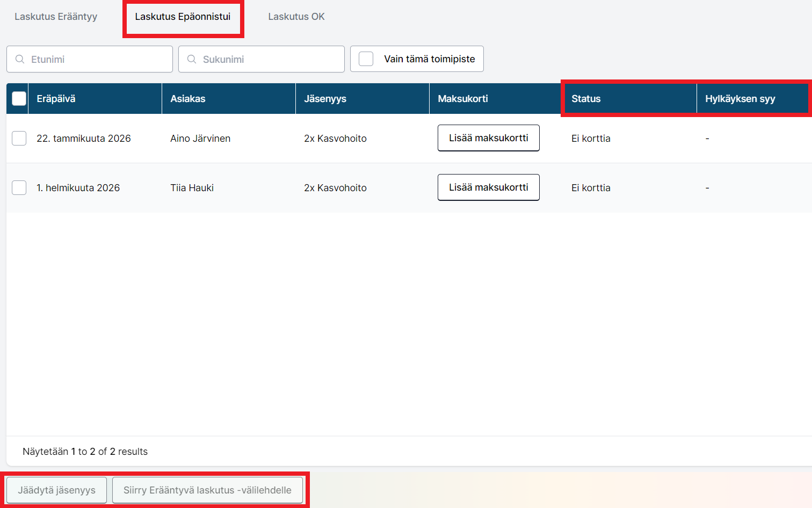This screenshot has height=508, width=812.
Task: Switch to the Laskutus Epäonnistui tab
Action: (183, 17)
